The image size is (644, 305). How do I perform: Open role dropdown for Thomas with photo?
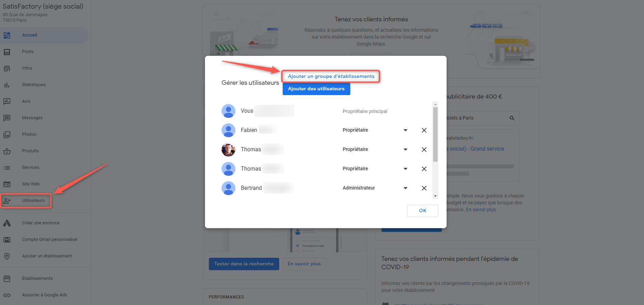[406, 150]
